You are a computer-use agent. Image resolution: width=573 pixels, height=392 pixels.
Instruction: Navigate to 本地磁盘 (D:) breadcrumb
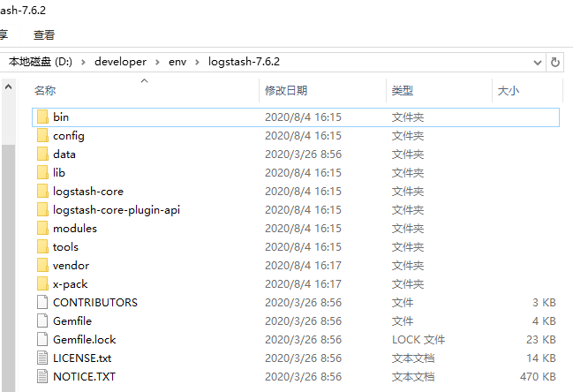41,62
